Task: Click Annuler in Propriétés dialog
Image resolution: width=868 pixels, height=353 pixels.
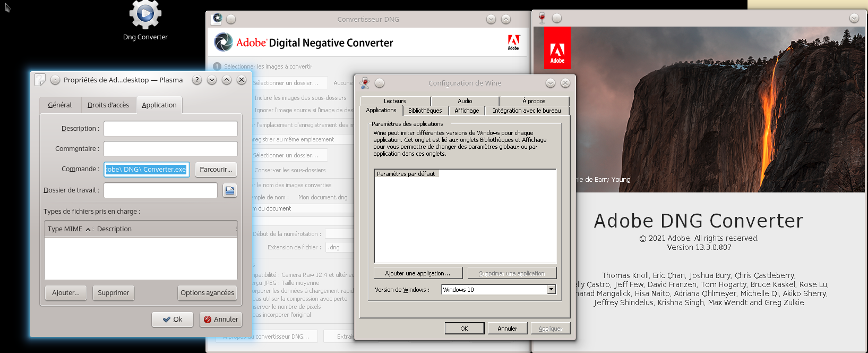Action: pos(221,320)
